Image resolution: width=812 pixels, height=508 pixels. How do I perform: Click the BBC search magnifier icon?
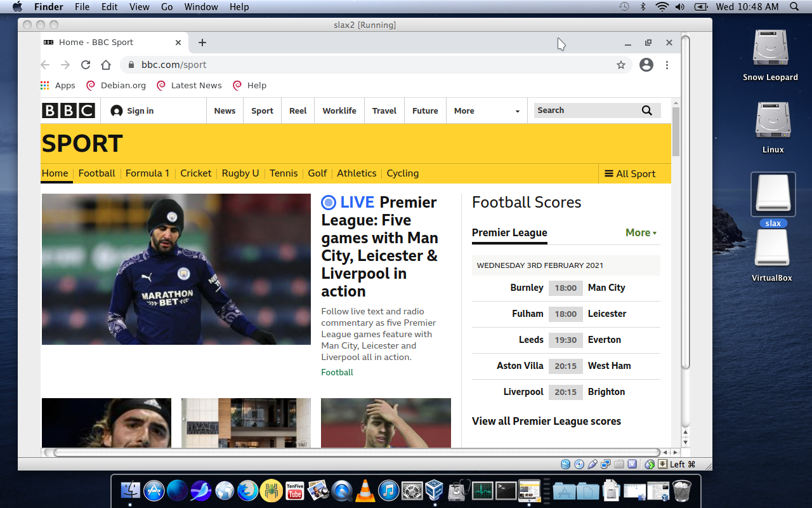pyautogui.click(x=646, y=110)
